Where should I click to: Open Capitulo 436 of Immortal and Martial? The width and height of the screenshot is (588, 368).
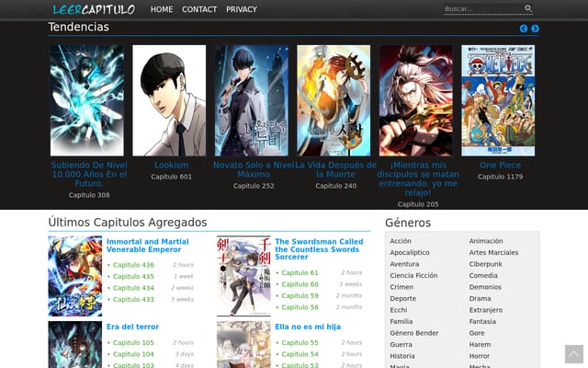click(x=133, y=265)
